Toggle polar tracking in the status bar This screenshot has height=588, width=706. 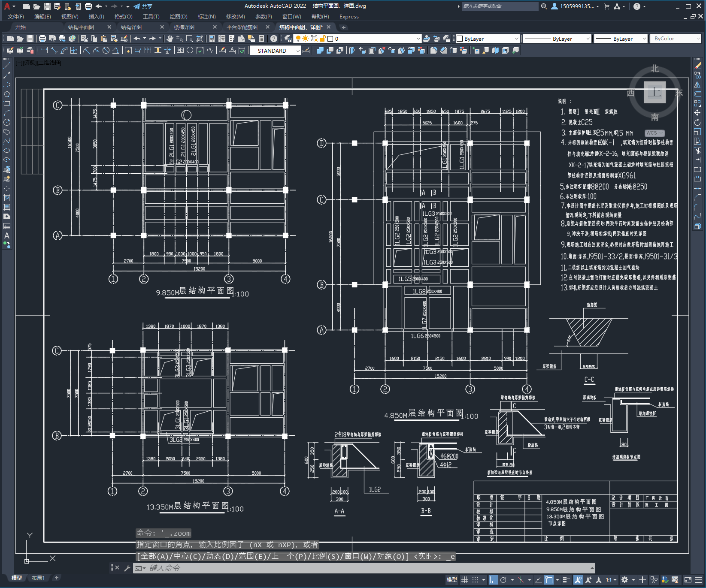coord(504,580)
